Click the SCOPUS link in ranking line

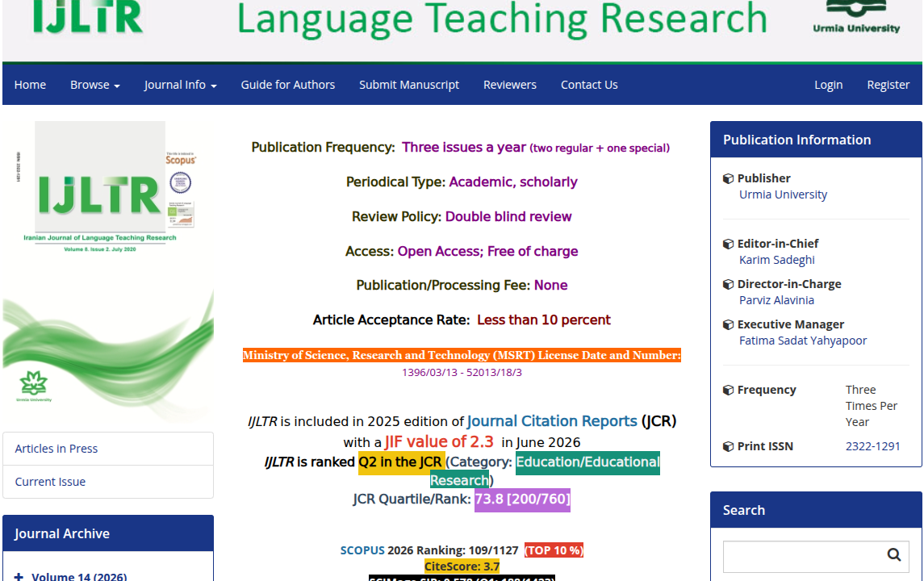[362, 550]
